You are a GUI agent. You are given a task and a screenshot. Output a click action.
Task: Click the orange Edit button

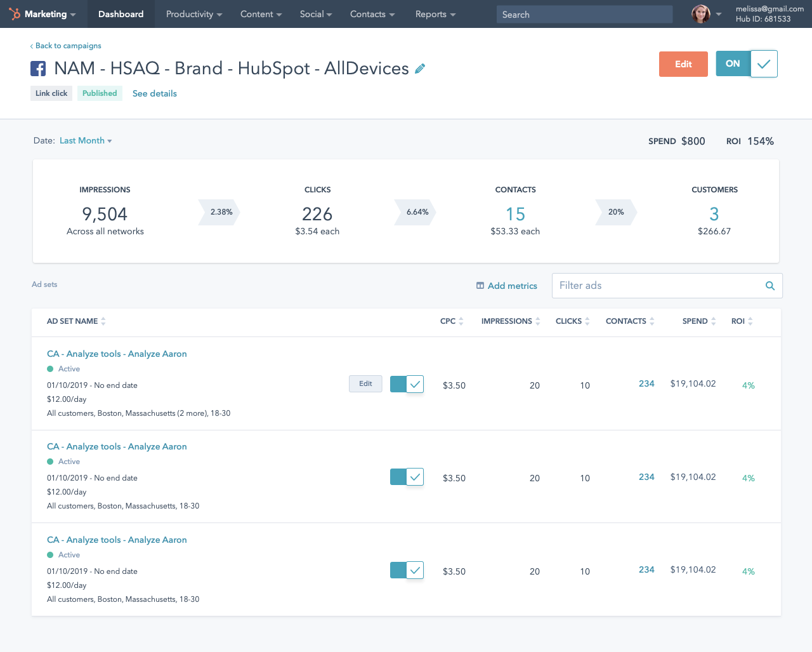(683, 64)
